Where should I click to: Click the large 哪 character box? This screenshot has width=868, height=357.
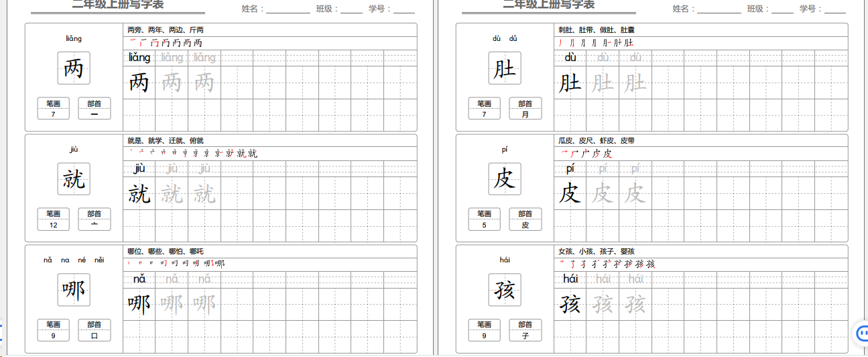tap(74, 290)
